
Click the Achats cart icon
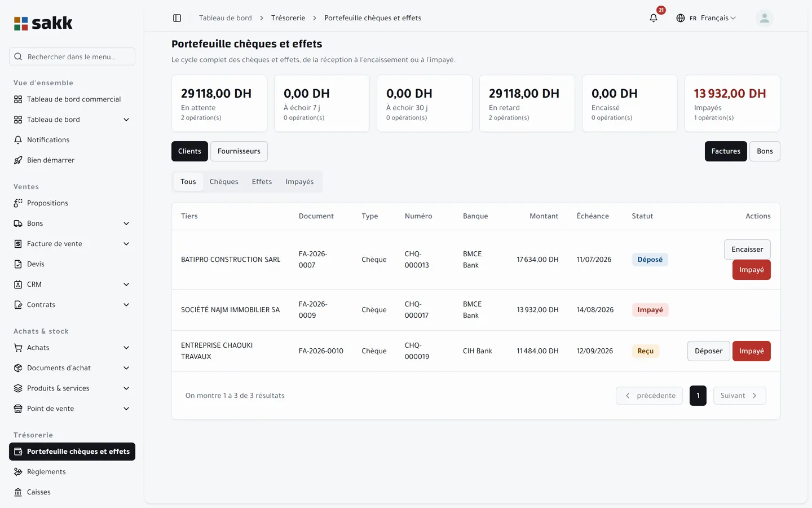[18, 348]
